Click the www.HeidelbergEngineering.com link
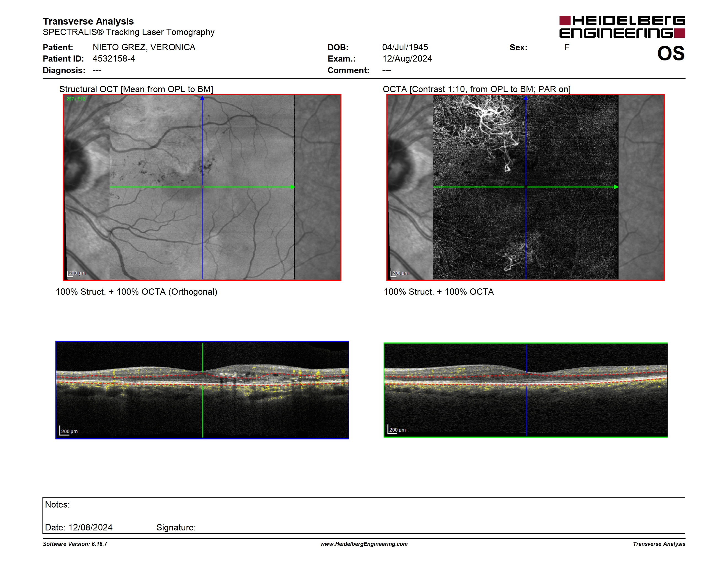This screenshot has width=728, height=563. pyautogui.click(x=364, y=544)
